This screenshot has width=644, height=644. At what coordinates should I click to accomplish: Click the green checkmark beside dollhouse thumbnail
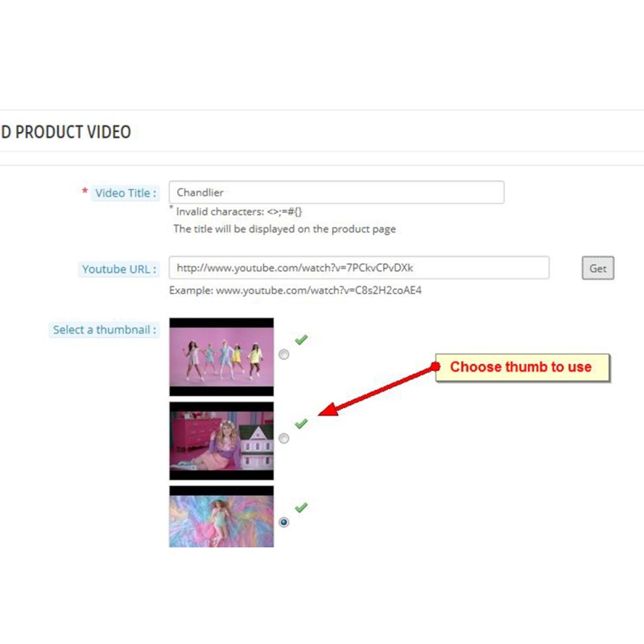[301, 423]
